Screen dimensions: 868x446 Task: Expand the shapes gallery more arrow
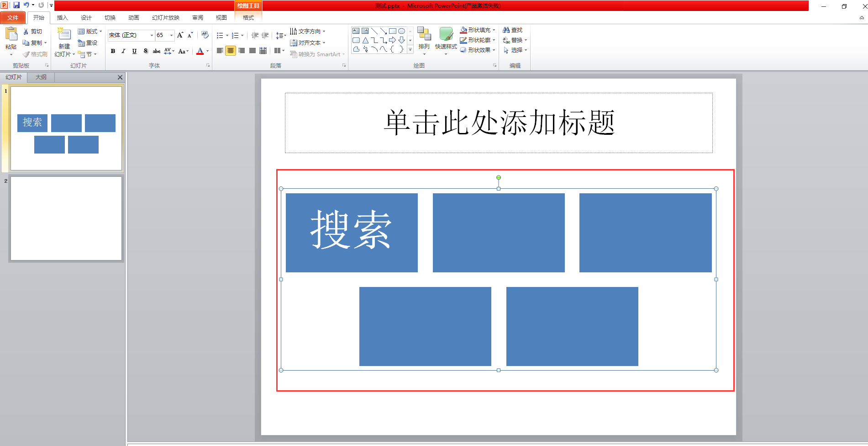[x=410, y=49]
